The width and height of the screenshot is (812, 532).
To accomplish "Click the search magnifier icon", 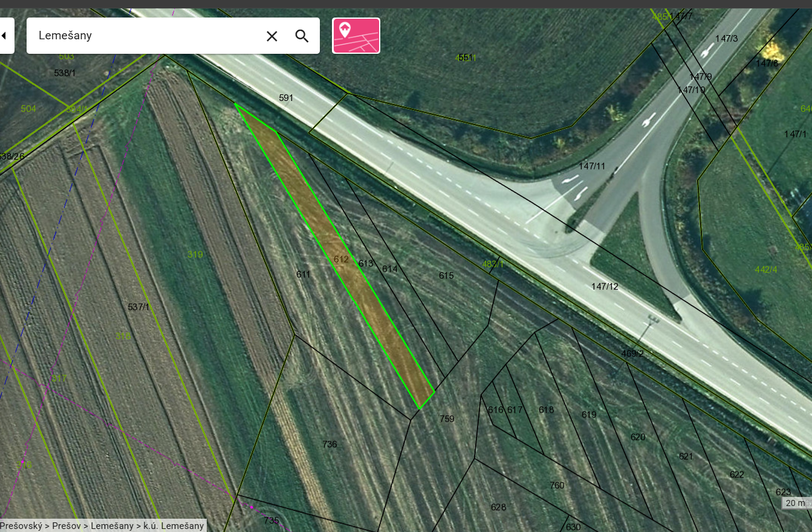I will [302, 36].
